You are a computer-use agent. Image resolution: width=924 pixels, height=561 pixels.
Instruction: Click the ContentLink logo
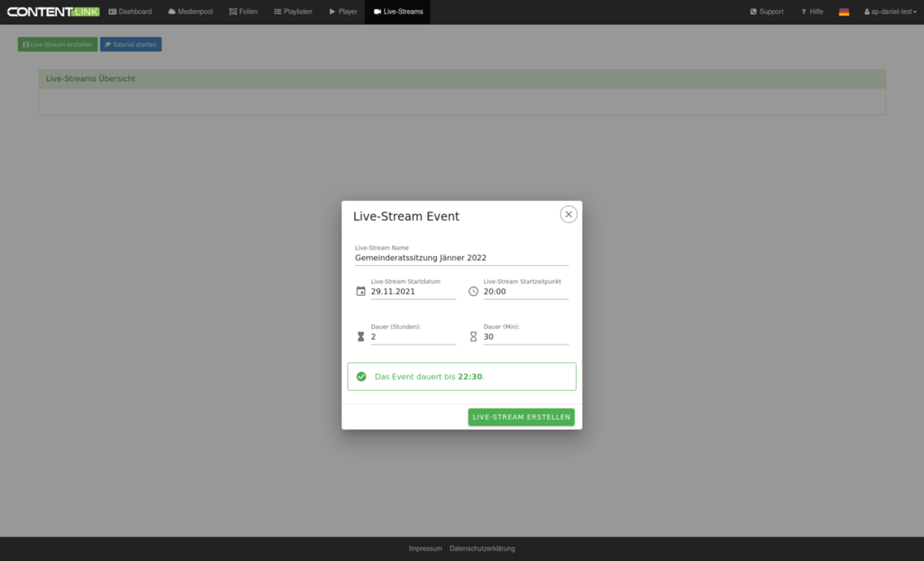coord(53,12)
